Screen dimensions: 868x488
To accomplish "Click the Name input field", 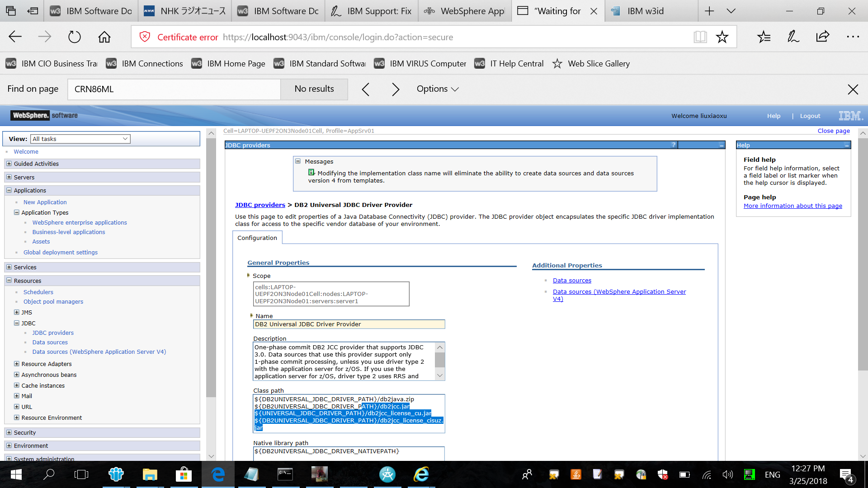I will [x=349, y=324].
